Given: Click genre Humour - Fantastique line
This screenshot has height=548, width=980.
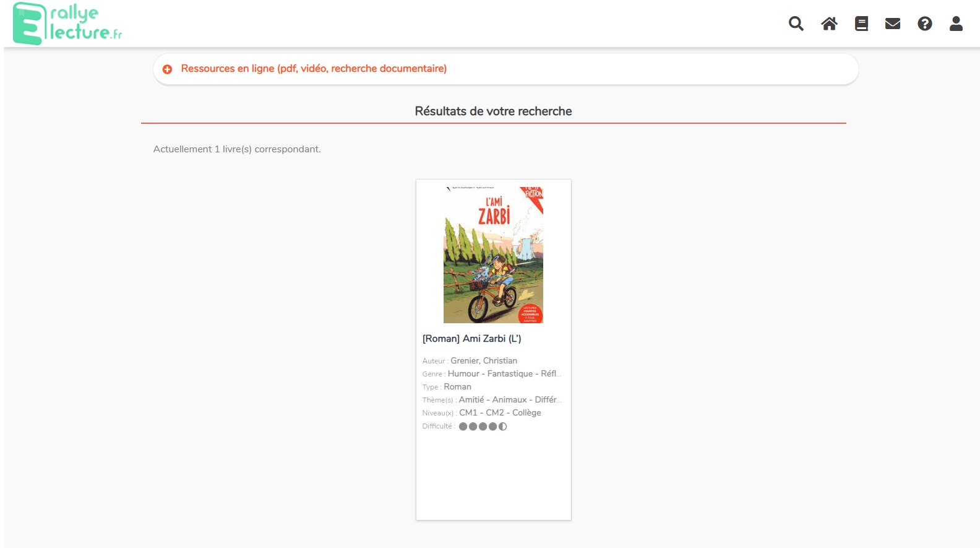Looking at the screenshot, I should pos(492,373).
